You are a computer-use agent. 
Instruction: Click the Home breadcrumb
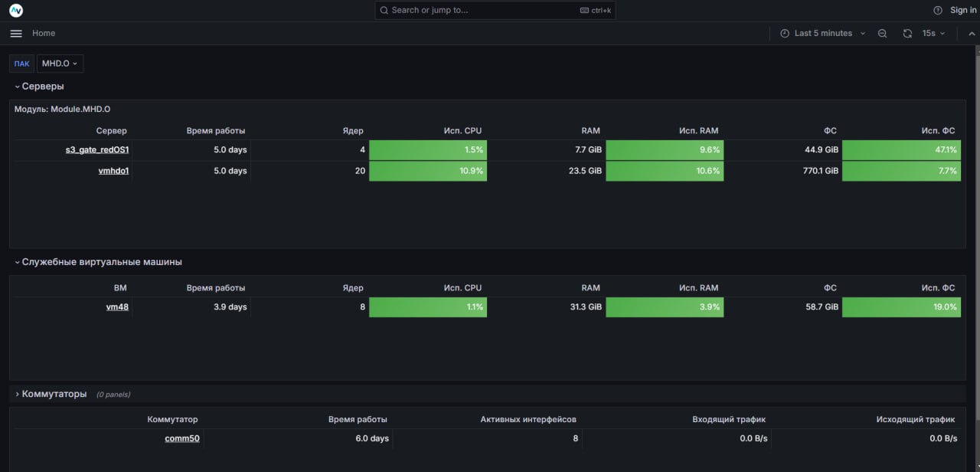pos(44,34)
